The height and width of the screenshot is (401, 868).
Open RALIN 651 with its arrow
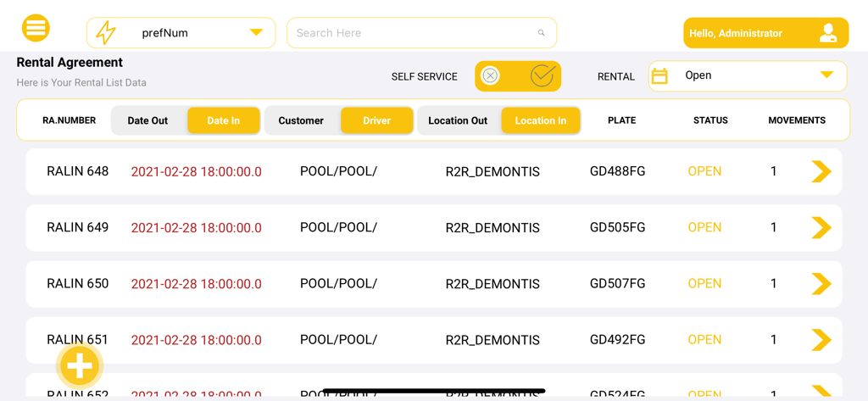coord(821,339)
